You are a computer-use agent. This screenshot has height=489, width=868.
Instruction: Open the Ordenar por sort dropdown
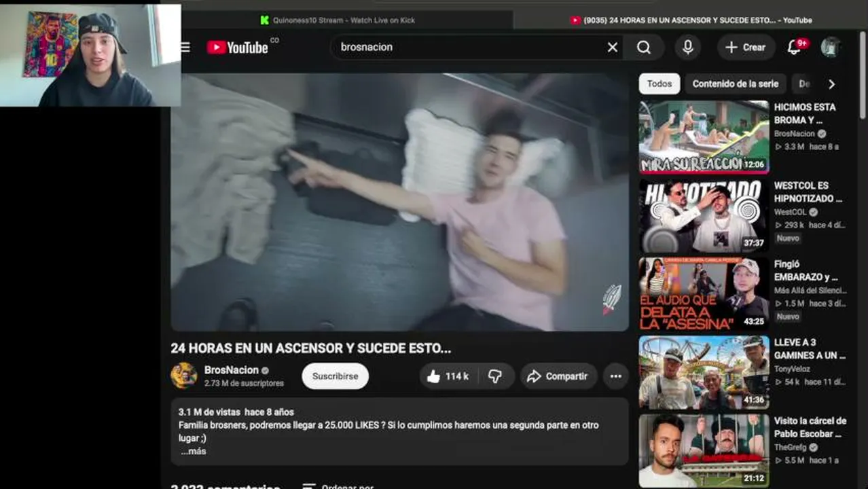pos(340,486)
